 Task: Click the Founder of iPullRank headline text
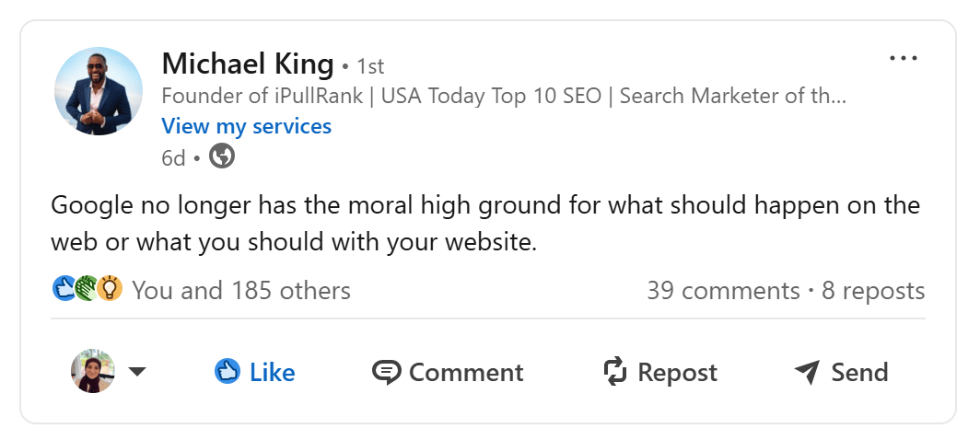pos(504,96)
